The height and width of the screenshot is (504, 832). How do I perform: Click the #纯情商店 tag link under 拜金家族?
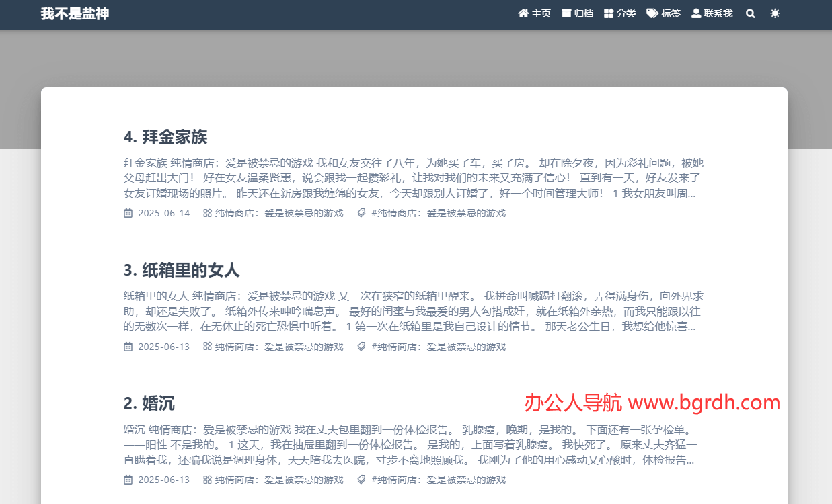(439, 213)
